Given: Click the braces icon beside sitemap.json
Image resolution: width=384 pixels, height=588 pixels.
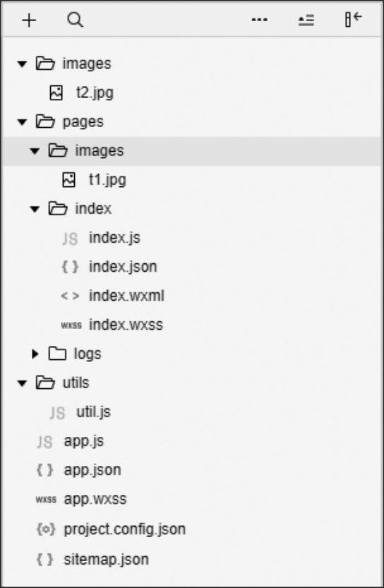Looking at the screenshot, I should [x=45, y=559].
